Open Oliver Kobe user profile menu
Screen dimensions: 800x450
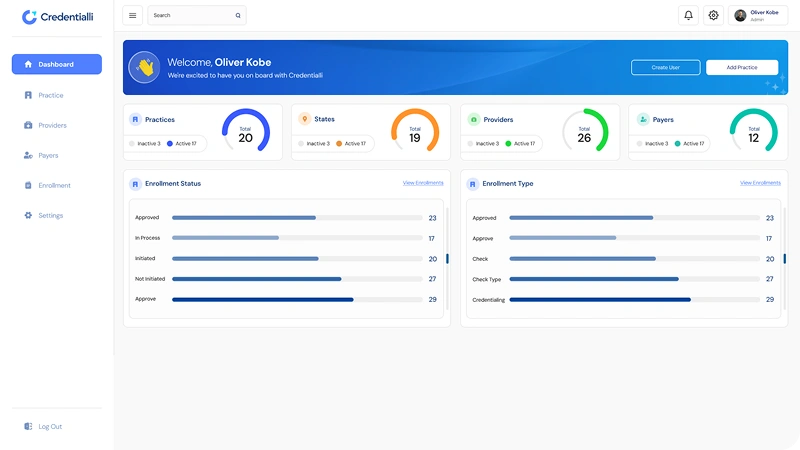(756, 15)
